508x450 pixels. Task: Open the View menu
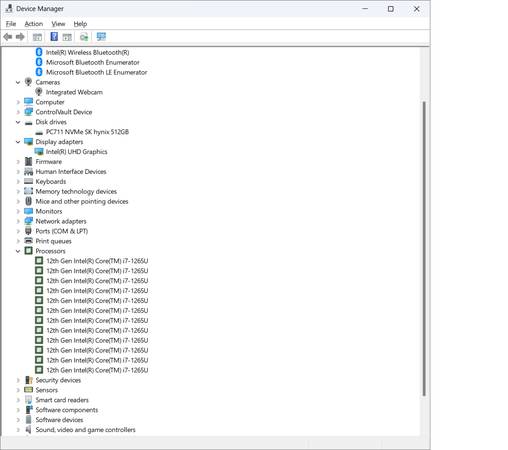tap(58, 24)
